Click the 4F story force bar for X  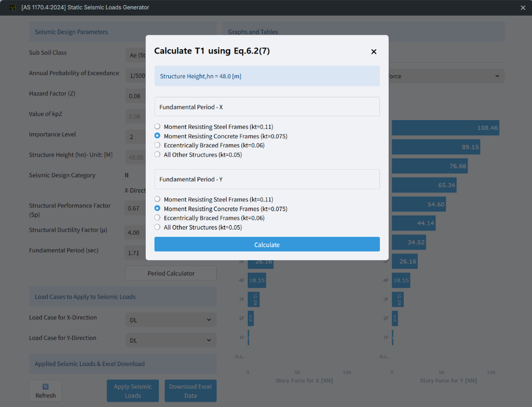tap(256, 280)
